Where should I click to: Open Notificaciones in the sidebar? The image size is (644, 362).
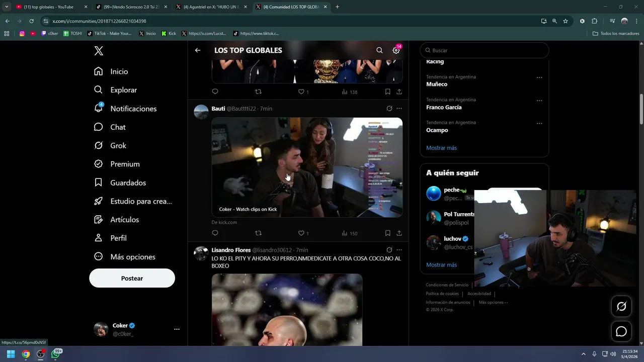pos(125,109)
